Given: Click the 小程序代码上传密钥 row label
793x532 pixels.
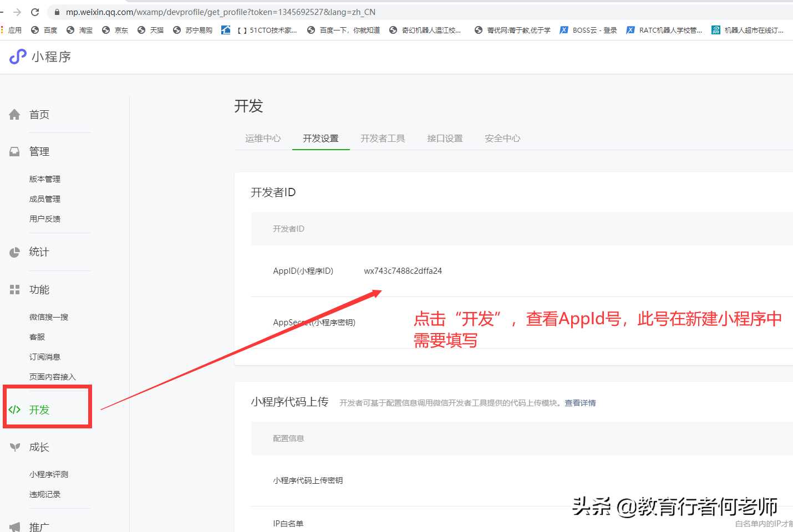Looking at the screenshot, I should click(x=308, y=480).
